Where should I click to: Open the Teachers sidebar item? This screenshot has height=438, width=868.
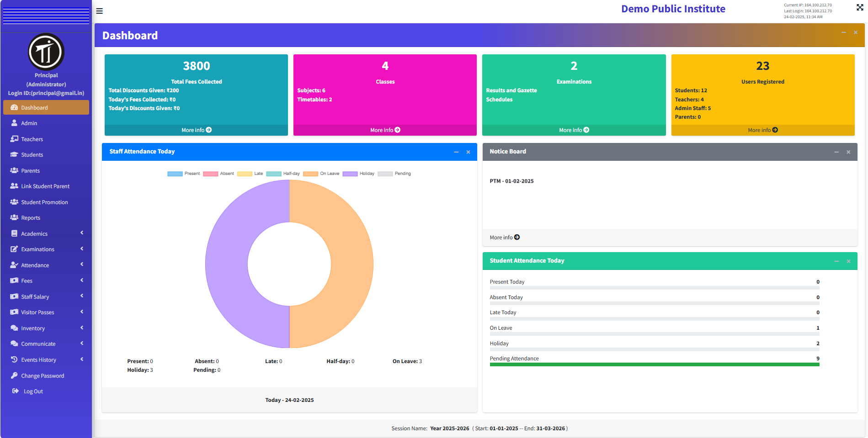tap(46, 139)
